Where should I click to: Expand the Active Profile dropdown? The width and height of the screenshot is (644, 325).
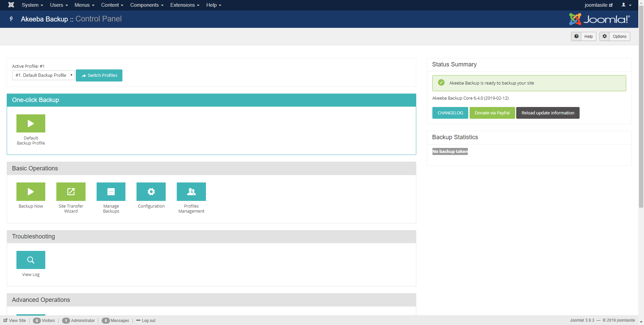coord(43,75)
